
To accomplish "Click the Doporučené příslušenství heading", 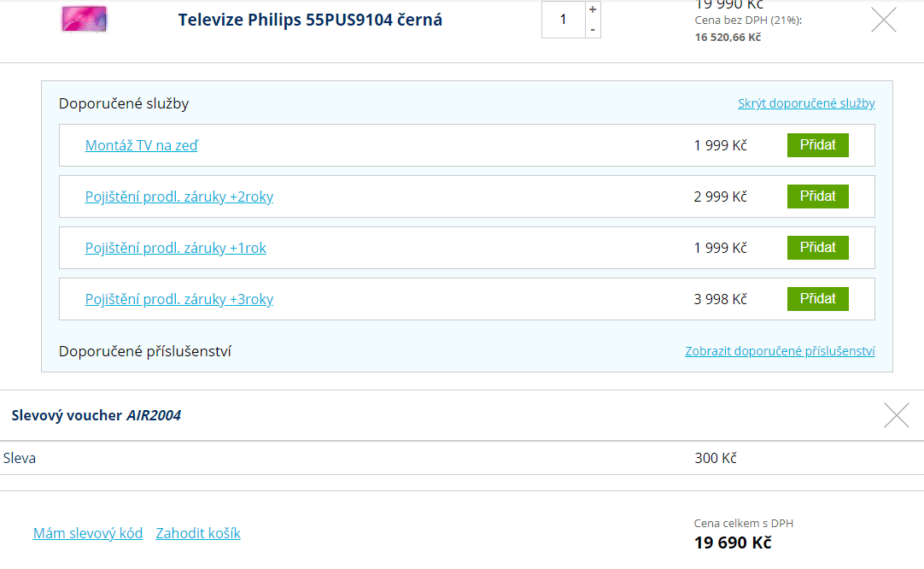I will click(x=145, y=351).
